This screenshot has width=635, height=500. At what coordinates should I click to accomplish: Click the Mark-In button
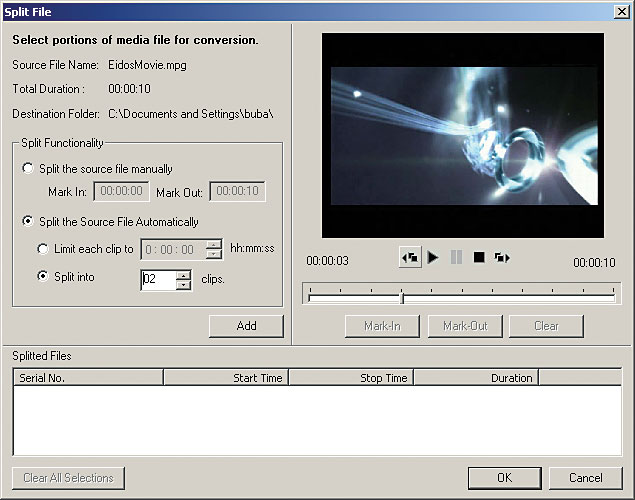pyautogui.click(x=382, y=326)
